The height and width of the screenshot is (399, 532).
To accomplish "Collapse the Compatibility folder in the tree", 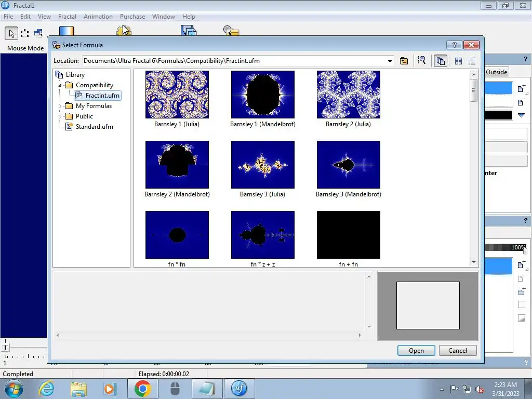I will point(60,85).
